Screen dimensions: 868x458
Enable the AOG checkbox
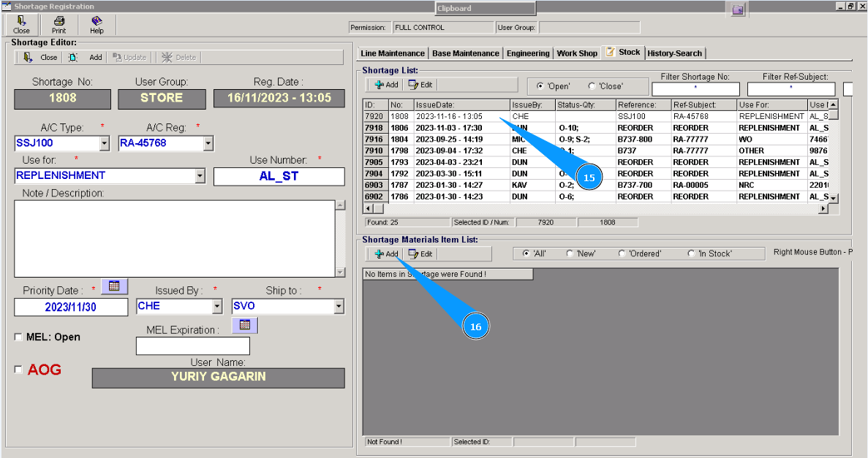19,370
